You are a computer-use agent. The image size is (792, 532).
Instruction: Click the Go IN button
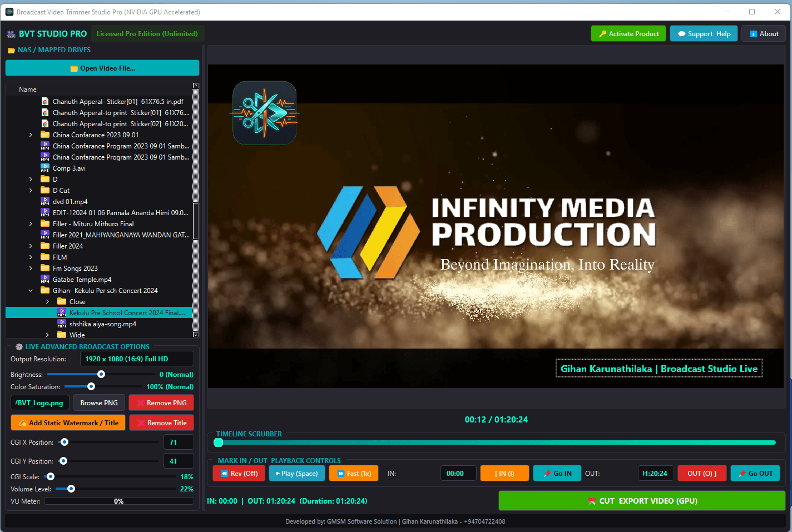coord(557,474)
